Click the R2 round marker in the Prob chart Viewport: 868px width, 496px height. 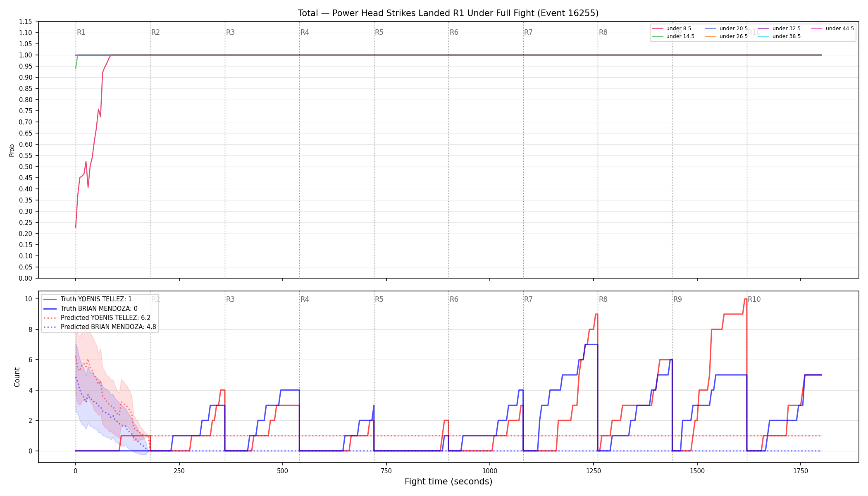click(x=155, y=32)
